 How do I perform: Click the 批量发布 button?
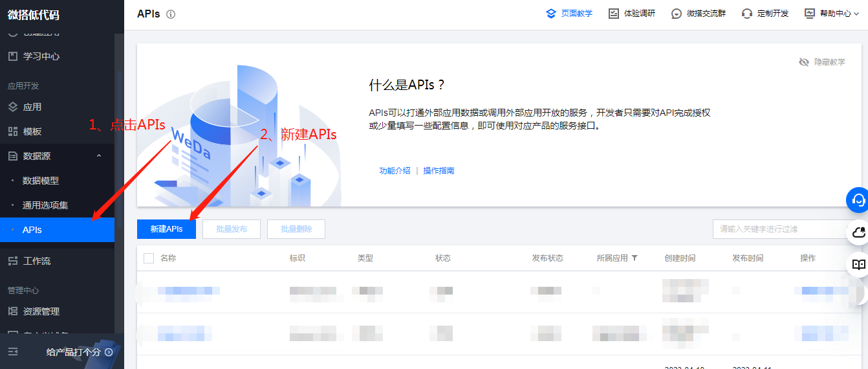[x=232, y=229]
